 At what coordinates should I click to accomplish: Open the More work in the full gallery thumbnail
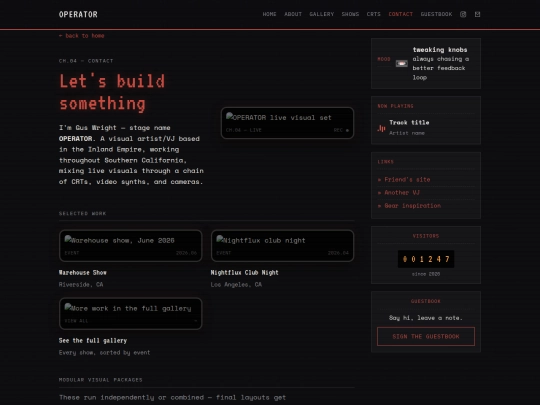(x=131, y=314)
